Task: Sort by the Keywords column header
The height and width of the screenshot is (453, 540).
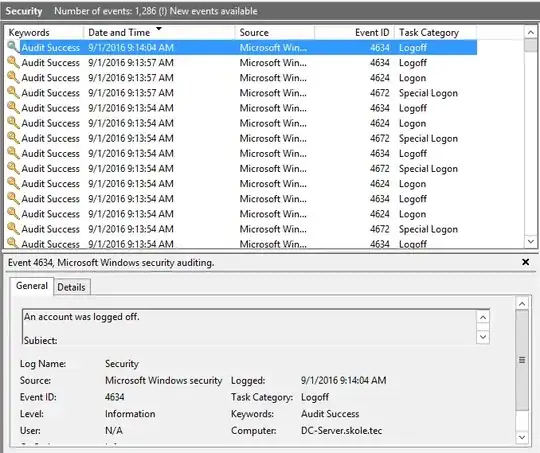Action: click(44, 32)
